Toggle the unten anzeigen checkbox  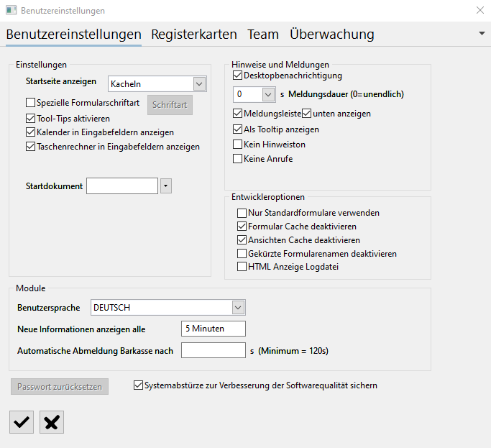[x=306, y=114]
